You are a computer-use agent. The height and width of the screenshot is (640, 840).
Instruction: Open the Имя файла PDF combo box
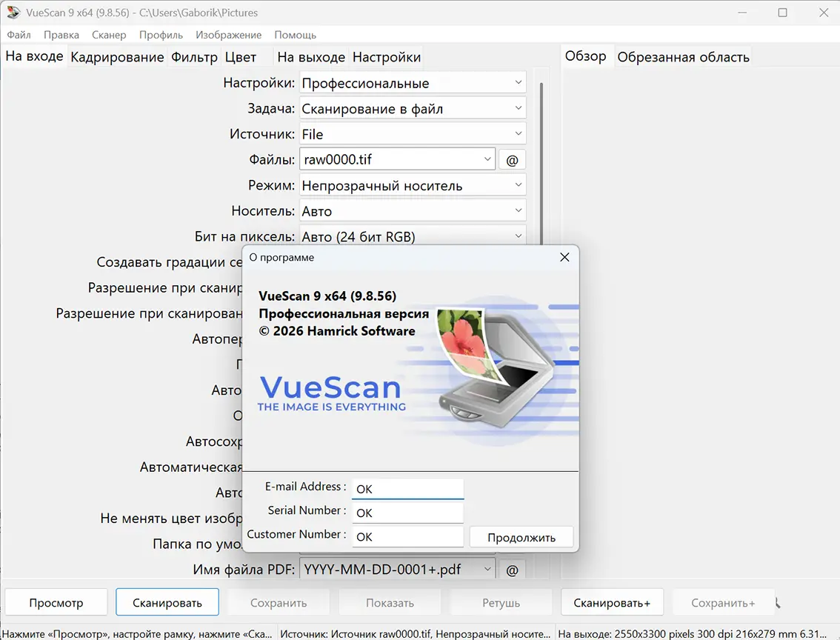397,570
